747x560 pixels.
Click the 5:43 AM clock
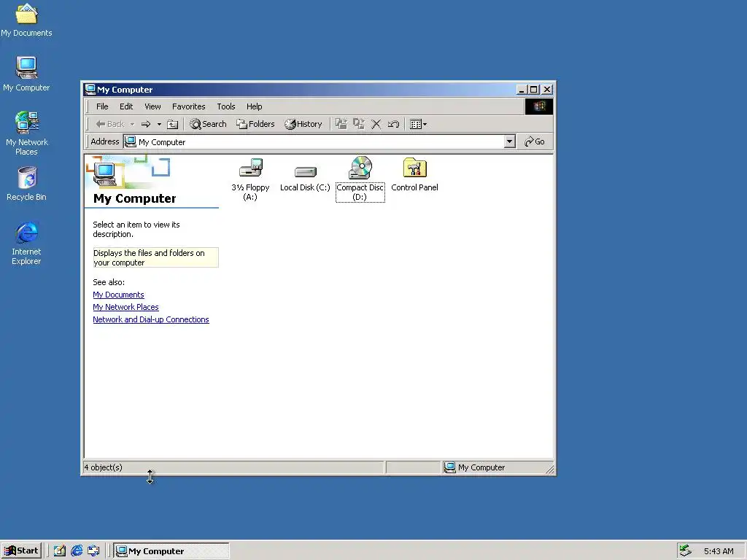coord(719,551)
